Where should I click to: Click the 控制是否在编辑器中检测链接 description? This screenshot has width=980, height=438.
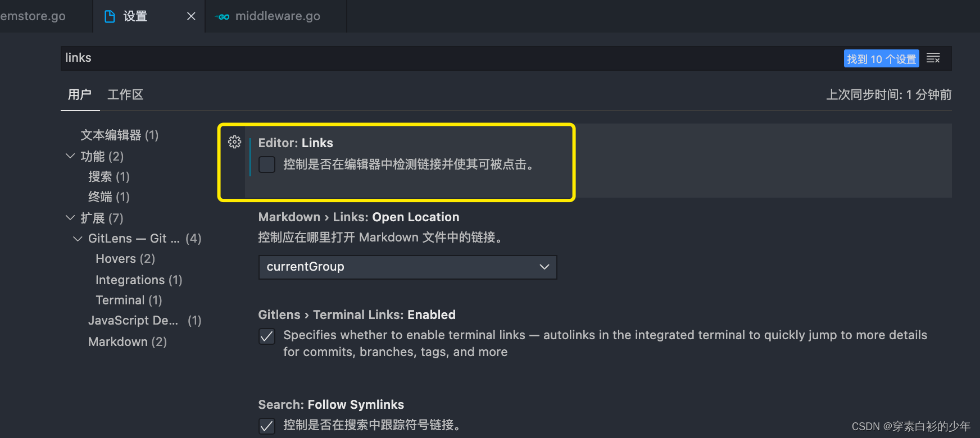pos(409,165)
